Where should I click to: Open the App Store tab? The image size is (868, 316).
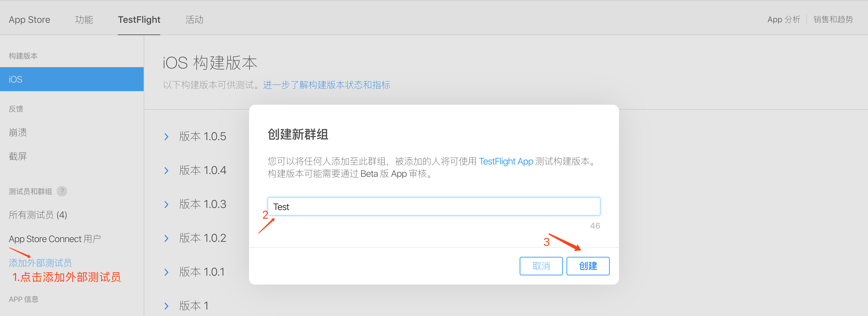pos(29,19)
